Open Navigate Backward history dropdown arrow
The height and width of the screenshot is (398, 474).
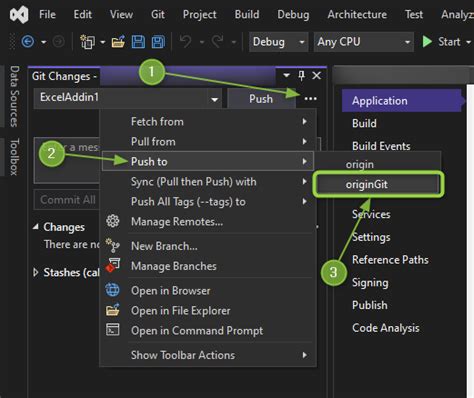click(43, 42)
